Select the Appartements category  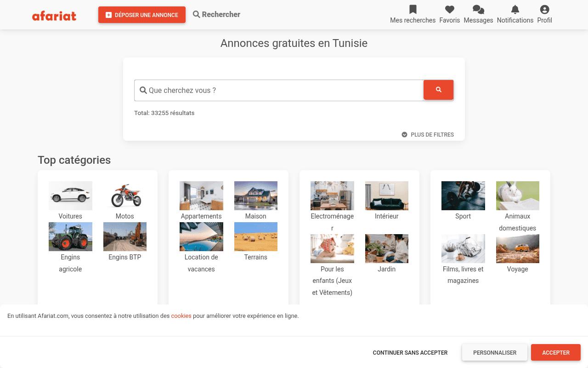(201, 195)
